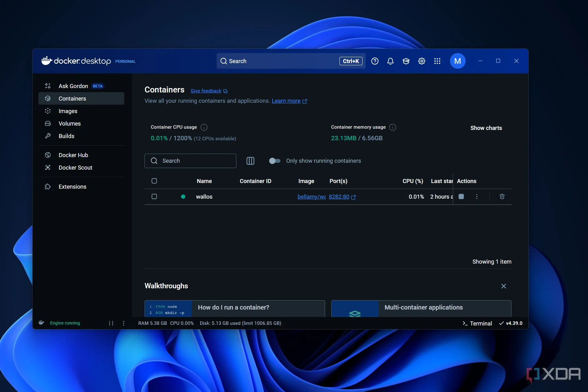
Task: Toggle Only show running containers
Action: [275, 161]
